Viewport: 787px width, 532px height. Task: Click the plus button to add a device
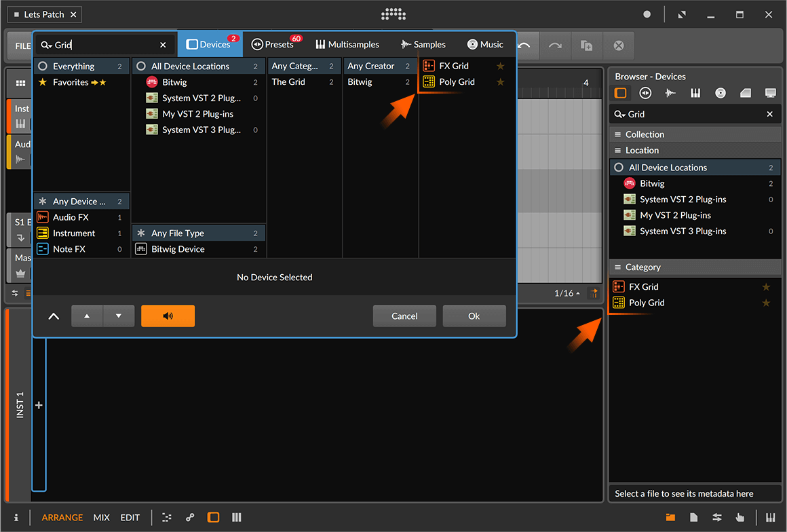[39, 405]
